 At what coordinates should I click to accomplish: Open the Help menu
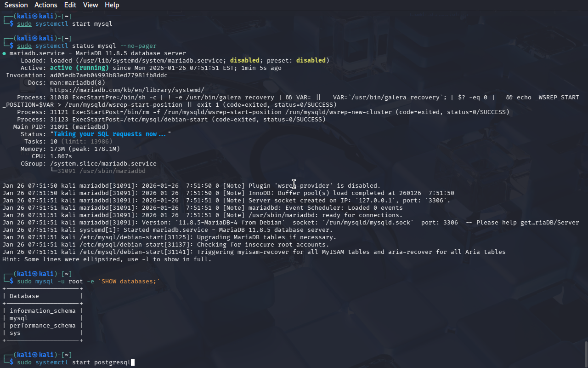click(x=112, y=5)
